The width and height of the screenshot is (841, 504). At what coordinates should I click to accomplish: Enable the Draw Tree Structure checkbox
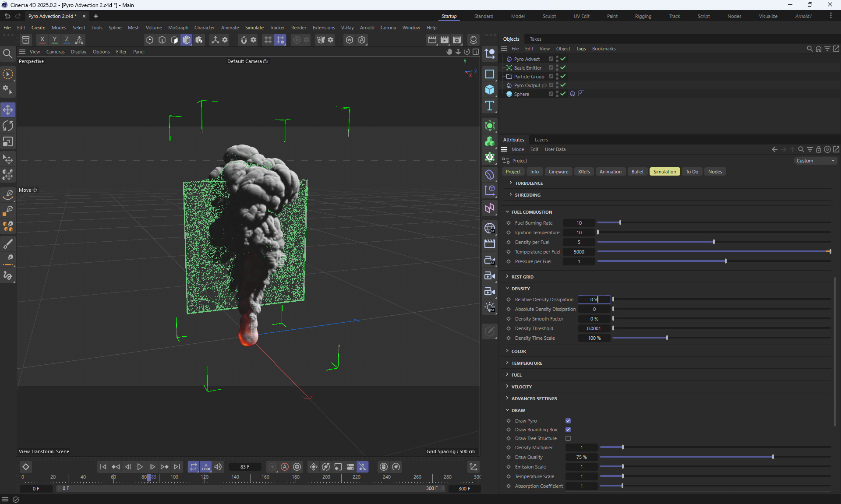click(568, 438)
